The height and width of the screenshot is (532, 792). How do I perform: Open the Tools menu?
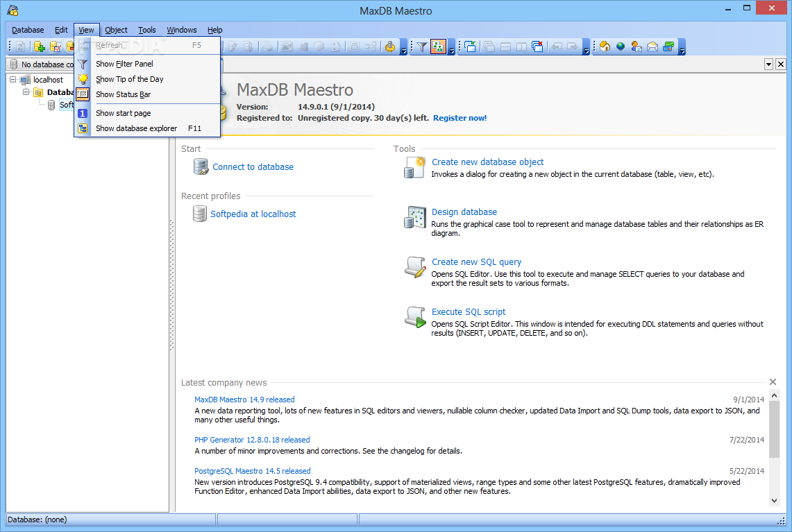point(147,30)
